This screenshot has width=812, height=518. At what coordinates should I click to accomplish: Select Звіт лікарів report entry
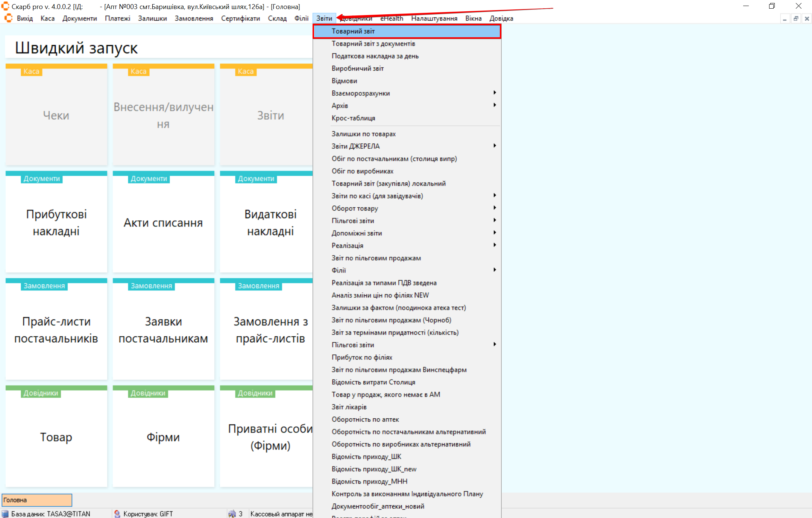pyautogui.click(x=349, y=407)
